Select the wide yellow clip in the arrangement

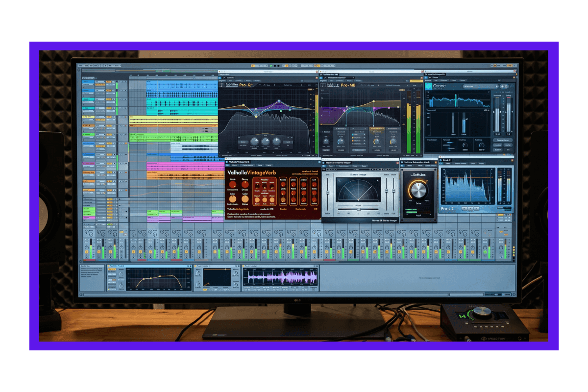coord(173,121)
